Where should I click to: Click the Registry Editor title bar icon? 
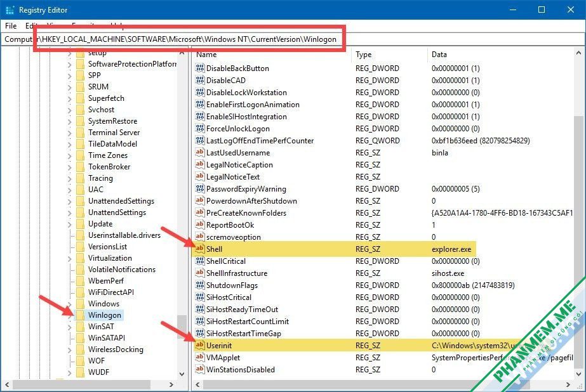point(10,10)
